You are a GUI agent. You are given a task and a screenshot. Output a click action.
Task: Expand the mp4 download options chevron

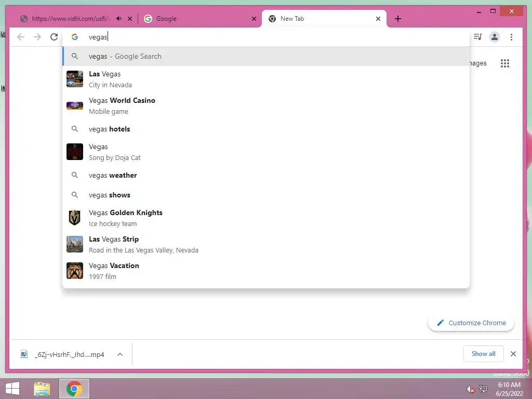120,354
